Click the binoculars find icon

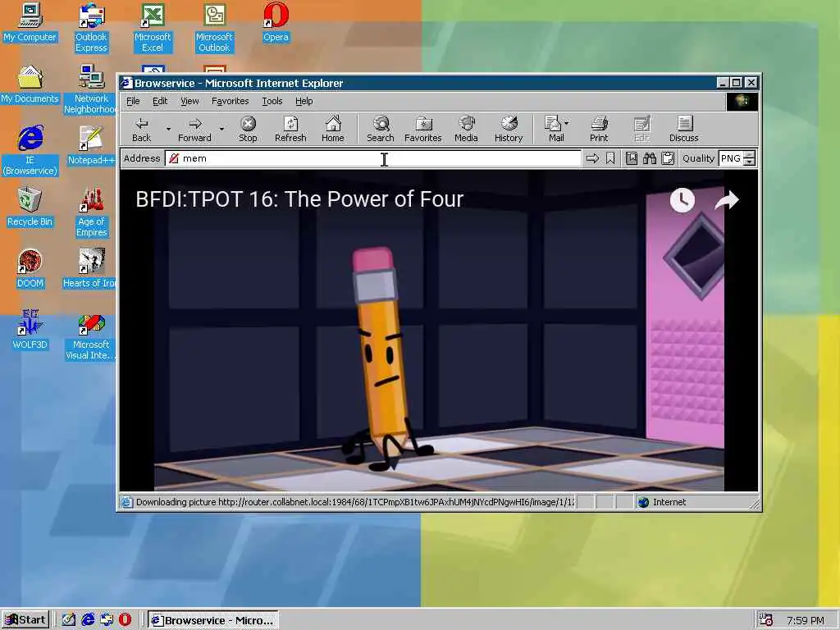[650, 158]
